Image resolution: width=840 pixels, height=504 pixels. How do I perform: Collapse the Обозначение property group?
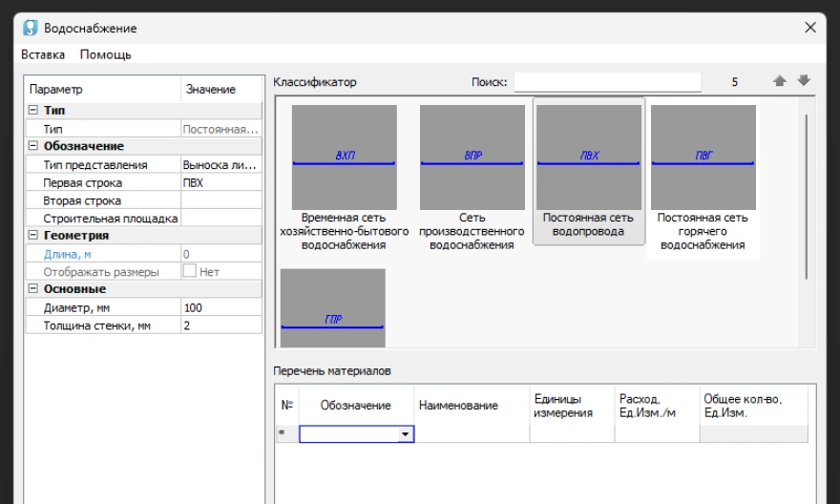click(x=33, y=146)
